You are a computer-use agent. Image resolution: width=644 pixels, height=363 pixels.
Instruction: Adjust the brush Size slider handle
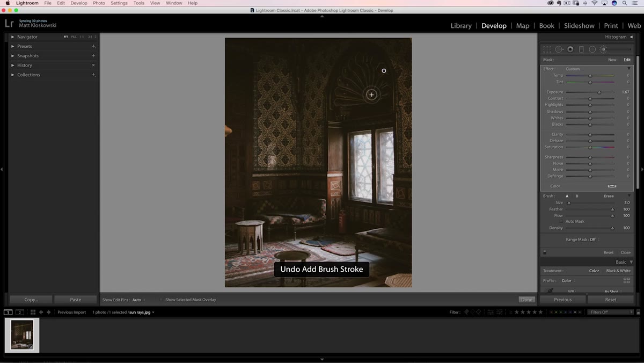click(x=569, y=203)
